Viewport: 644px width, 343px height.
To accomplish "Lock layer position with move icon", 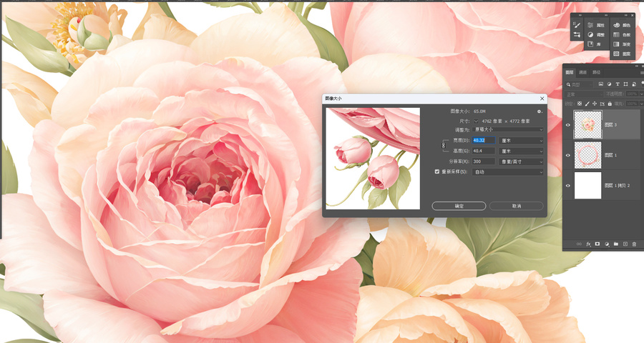I will pos(595,104).
